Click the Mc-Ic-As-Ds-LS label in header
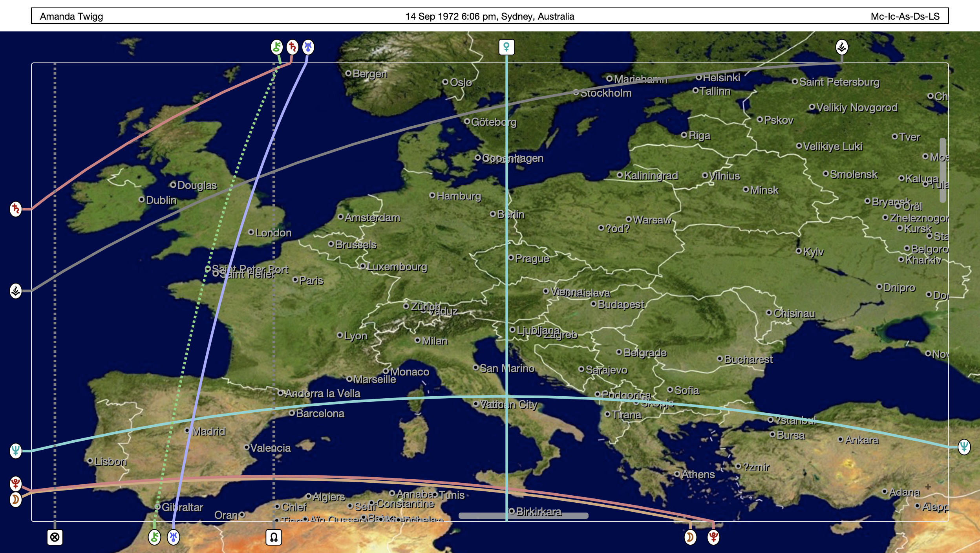This screenshot has width=980, height=553. pos(905,16)
